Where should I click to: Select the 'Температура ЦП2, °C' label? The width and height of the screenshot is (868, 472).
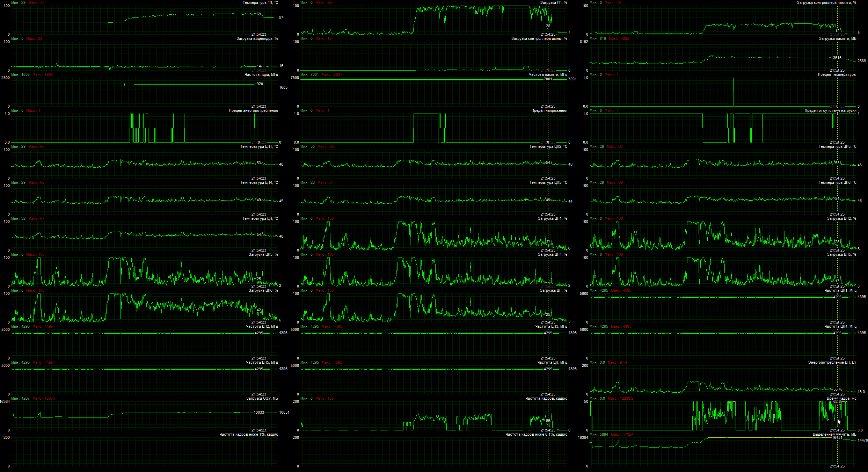click(x=548, y=146)
